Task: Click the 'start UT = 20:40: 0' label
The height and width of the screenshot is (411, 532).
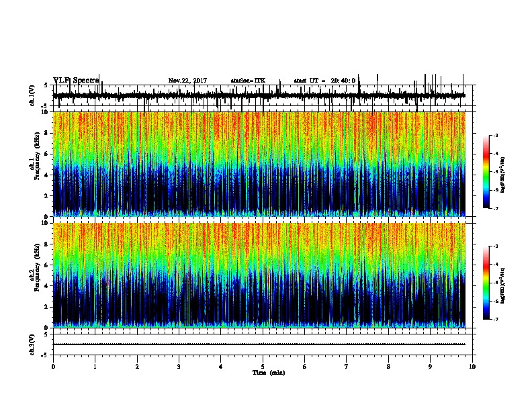Action: 324,81
